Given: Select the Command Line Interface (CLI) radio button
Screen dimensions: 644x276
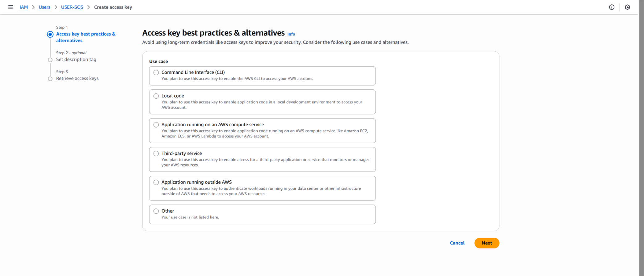Looking at the screenshot, I should pos(156,72).
